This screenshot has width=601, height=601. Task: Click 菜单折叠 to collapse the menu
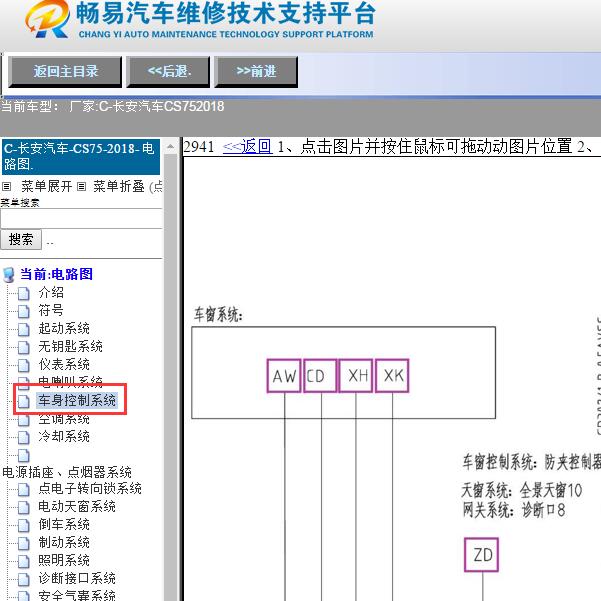[x=119, y=187]
